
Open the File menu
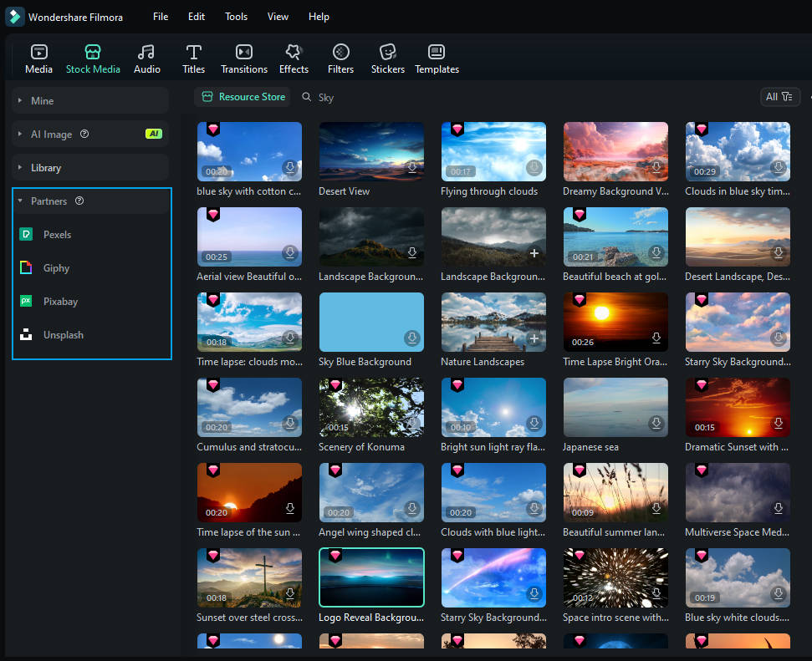pyautogui.click(x=161, y=17)
